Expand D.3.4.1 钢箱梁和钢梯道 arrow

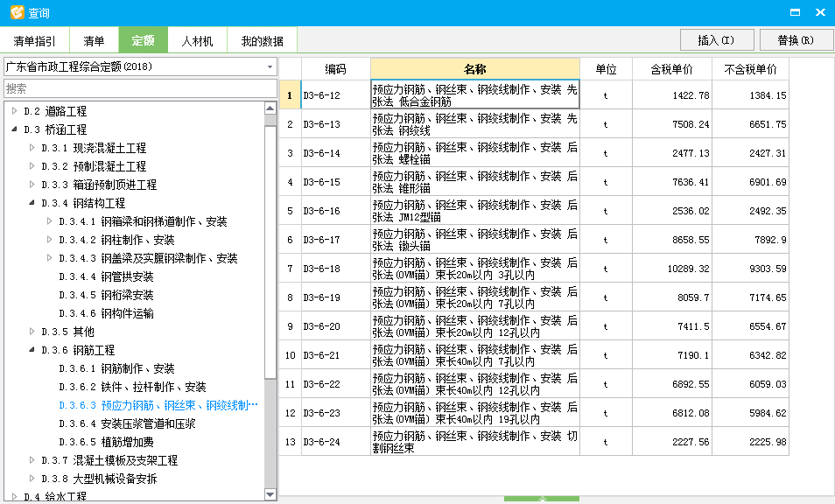click(x=50, y=220)
